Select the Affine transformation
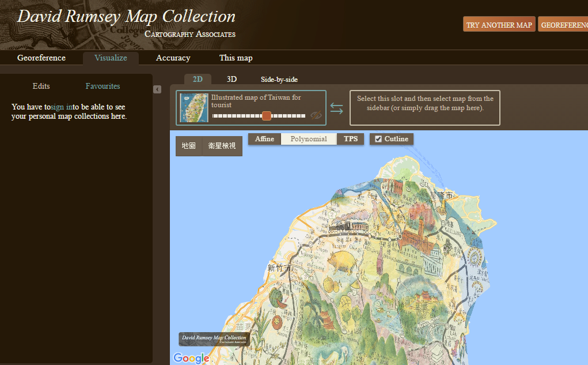This screenshot has width=588, height=365. (264, 139)
